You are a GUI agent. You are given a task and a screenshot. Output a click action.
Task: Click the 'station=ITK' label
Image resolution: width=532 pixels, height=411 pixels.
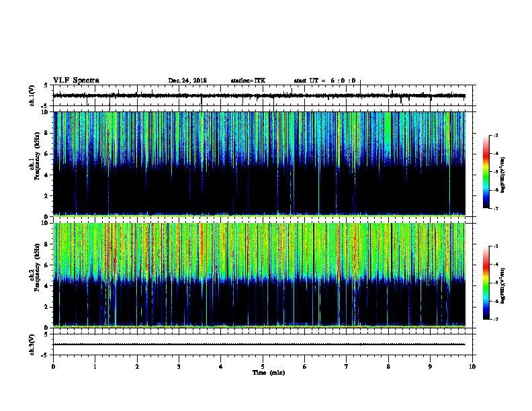click(248, 81)
